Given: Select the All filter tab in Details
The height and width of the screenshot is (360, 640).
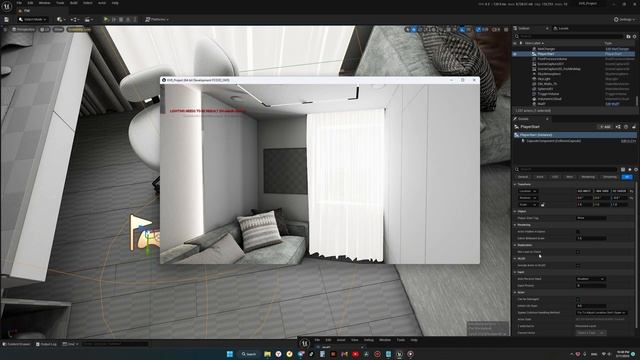Looking at the screenshot, I should click(x=627, y=177).
